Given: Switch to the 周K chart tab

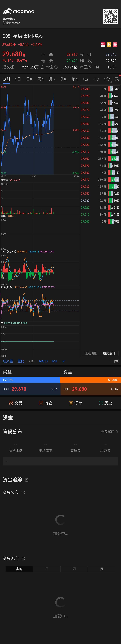Looking at the screenshot, I should pyautogui.click(x=41, y=79).
